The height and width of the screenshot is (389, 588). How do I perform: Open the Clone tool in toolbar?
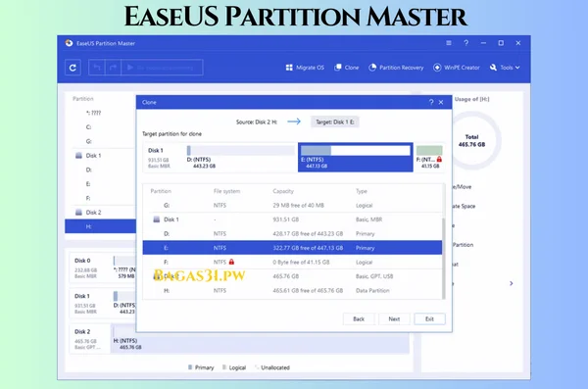pos(347,68)
